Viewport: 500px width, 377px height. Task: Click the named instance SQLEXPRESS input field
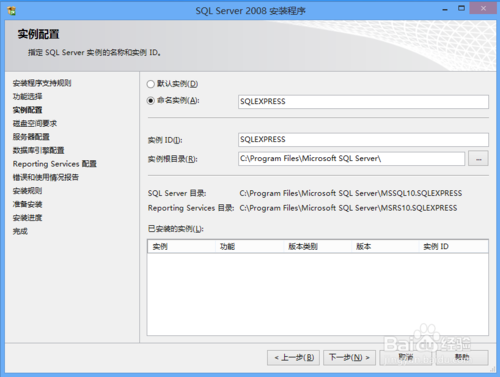pos(363,102)
